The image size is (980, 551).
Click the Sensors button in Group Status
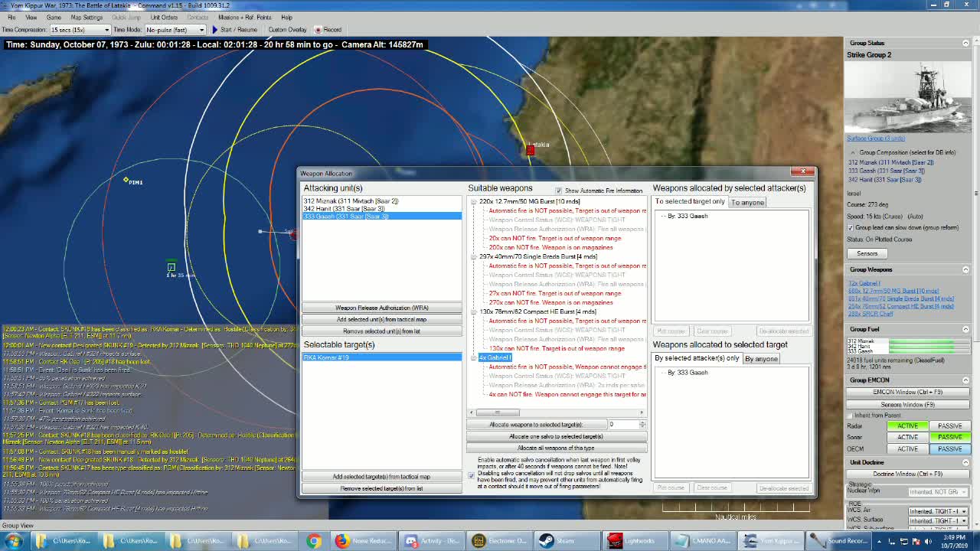(x=867, y=253)
